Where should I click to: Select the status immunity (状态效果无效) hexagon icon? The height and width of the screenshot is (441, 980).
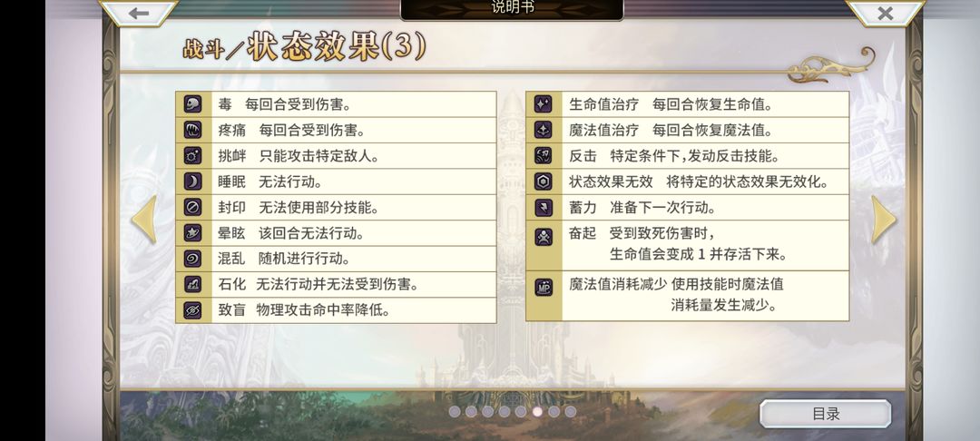(544, 181)
